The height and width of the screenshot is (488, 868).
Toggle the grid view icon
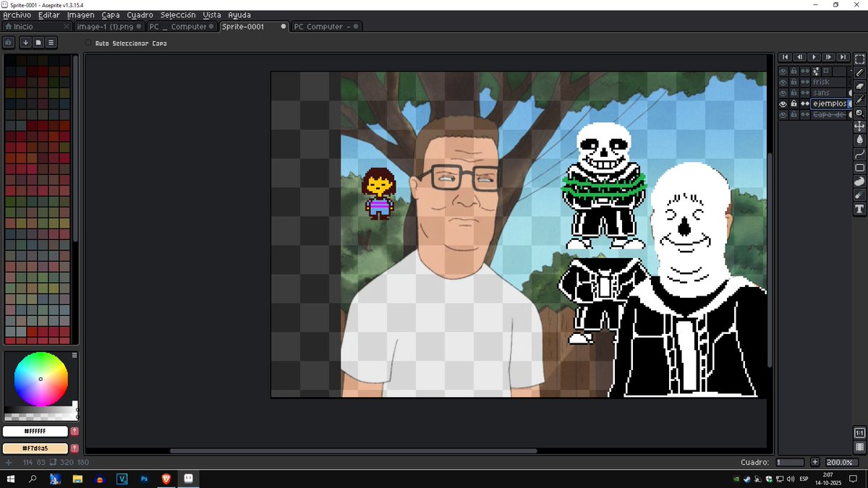pyautogui.click(x=860, y=447)
